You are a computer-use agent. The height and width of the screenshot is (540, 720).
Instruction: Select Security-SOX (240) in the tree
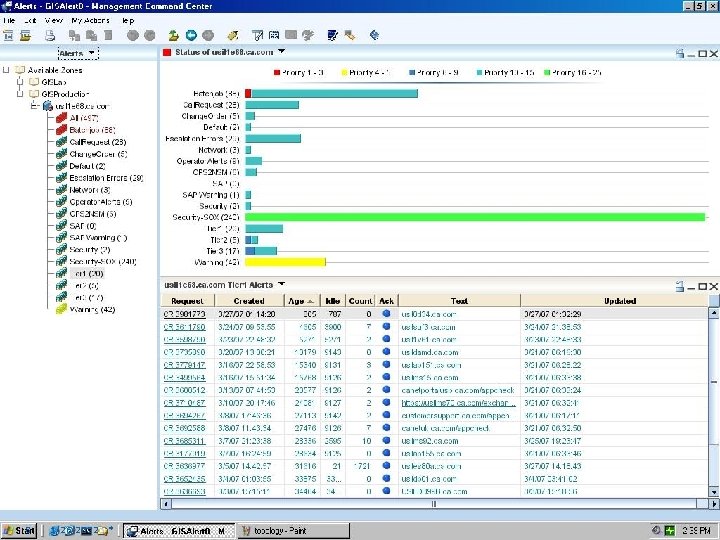click(103, 261)
